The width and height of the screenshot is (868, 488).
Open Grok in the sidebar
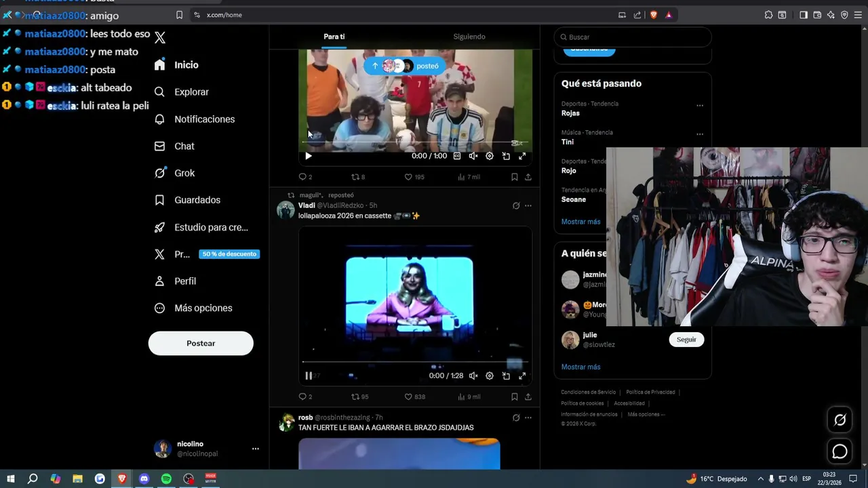pyautogui.click(x=174, y=174)
